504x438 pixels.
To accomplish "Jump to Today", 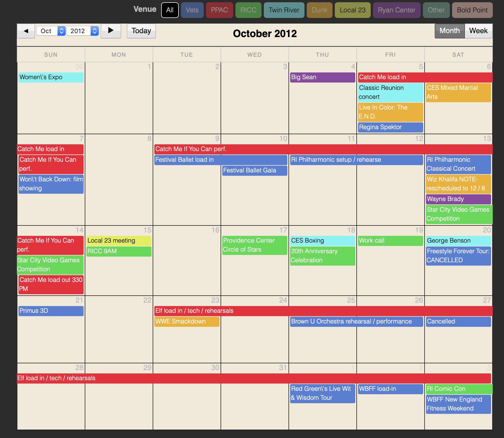I will 141,31.
